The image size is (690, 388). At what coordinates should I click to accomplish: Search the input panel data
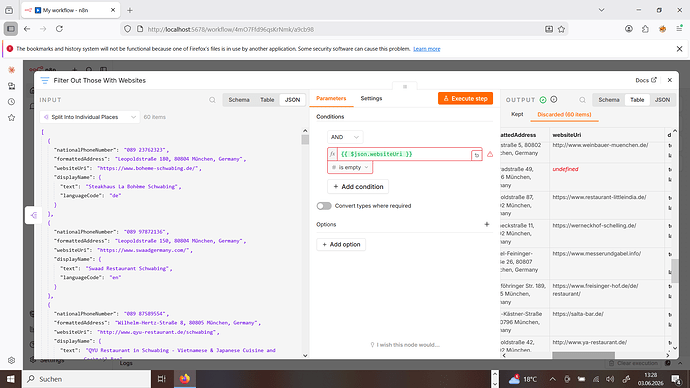pos(212,100)
